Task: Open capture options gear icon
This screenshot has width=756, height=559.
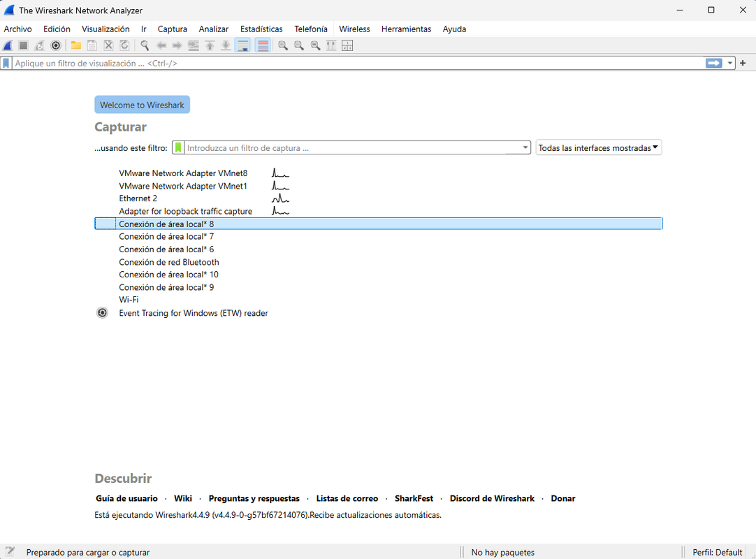Action: pyautogui.click(x=56, y=45)
